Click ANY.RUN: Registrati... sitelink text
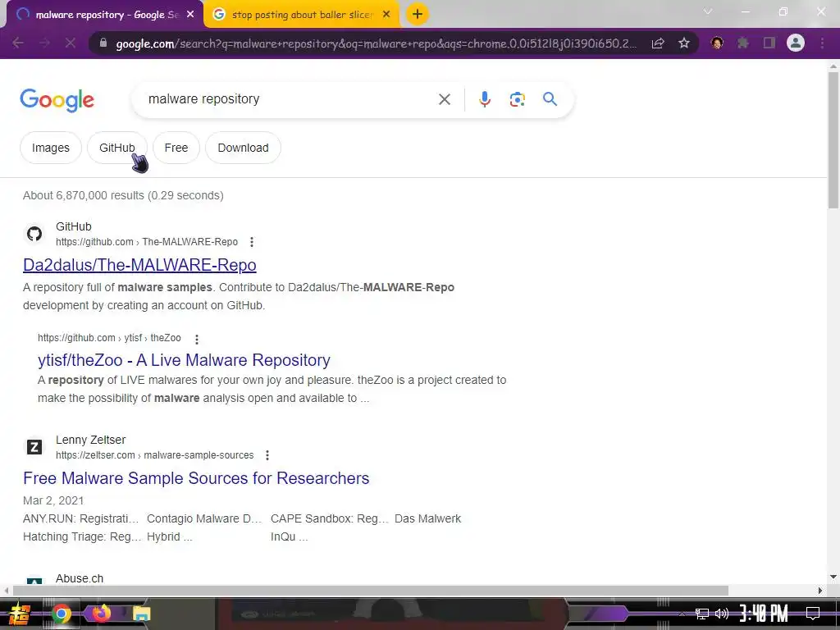The image size is (840, 630). (x=80, y=518)
